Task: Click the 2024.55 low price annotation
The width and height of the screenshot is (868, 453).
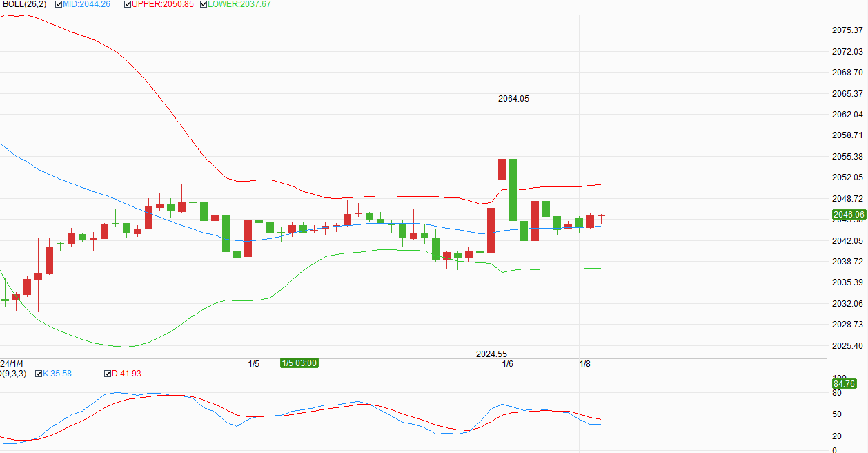Action: tap(492, 354)
